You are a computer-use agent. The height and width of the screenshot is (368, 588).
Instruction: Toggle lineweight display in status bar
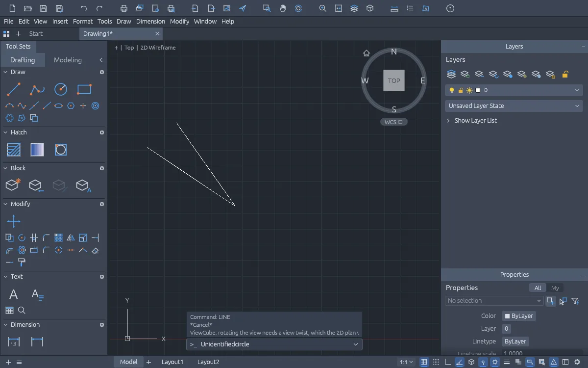(x=506, y=362)
